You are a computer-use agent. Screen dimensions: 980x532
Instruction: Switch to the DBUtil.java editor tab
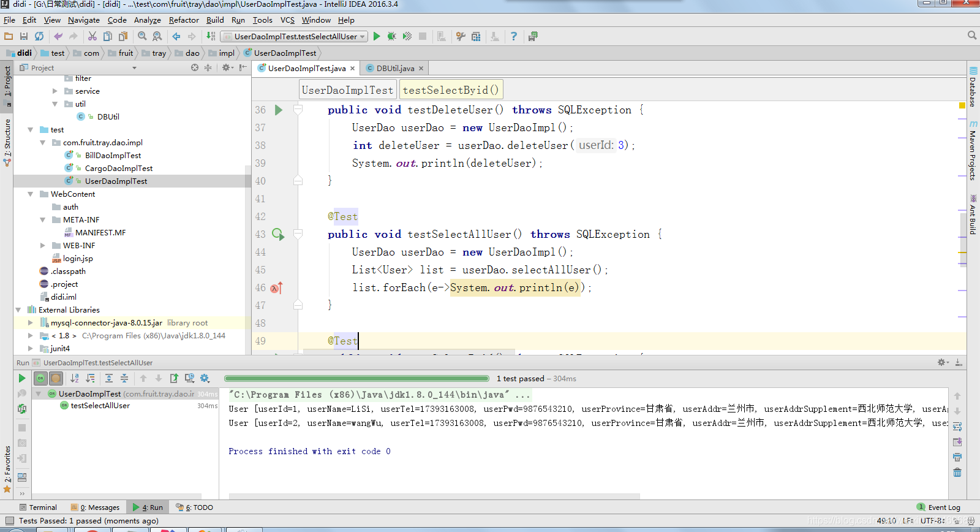coord(395,68)
